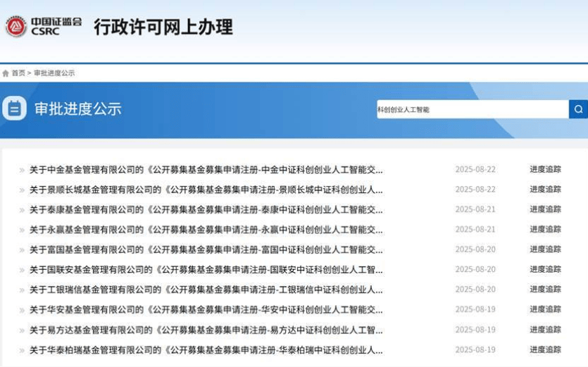This screenshot has height=367, width=588.
Task: Click the 首页 breadcrumb link
Action: [x=18, y=73]
